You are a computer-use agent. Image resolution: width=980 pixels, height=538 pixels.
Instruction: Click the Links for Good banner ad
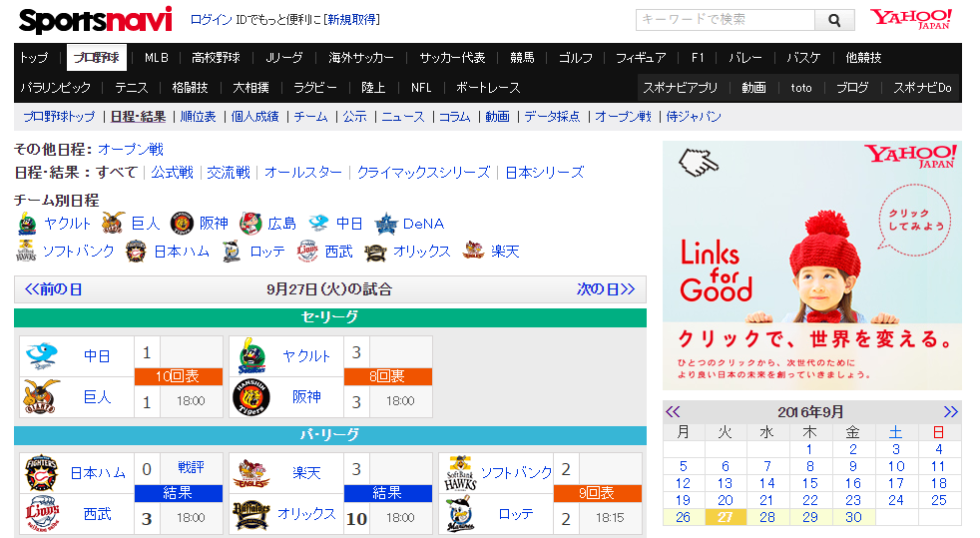tap(812, 266)
